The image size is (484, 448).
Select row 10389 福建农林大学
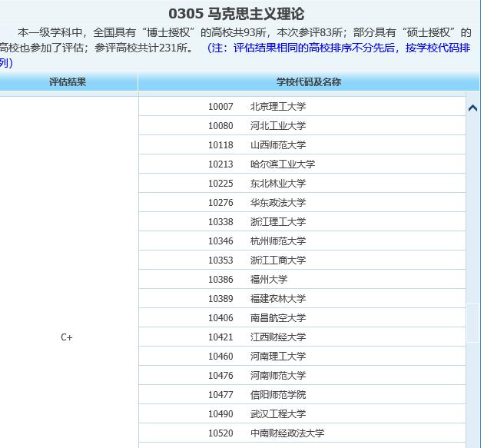tap(302, 299)
